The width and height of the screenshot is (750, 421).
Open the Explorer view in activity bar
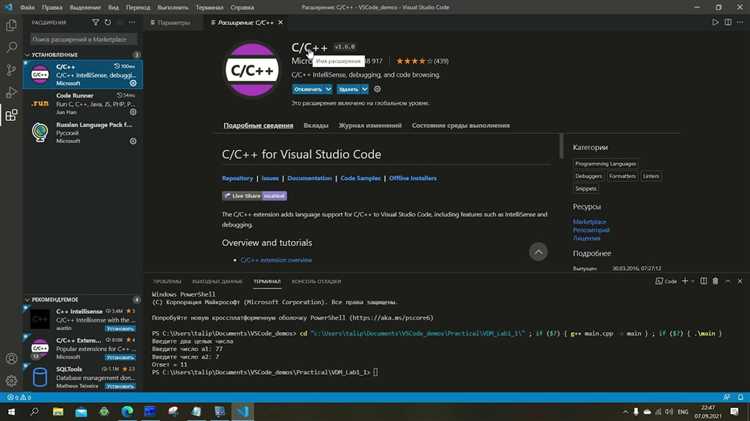tap(11, 25)
